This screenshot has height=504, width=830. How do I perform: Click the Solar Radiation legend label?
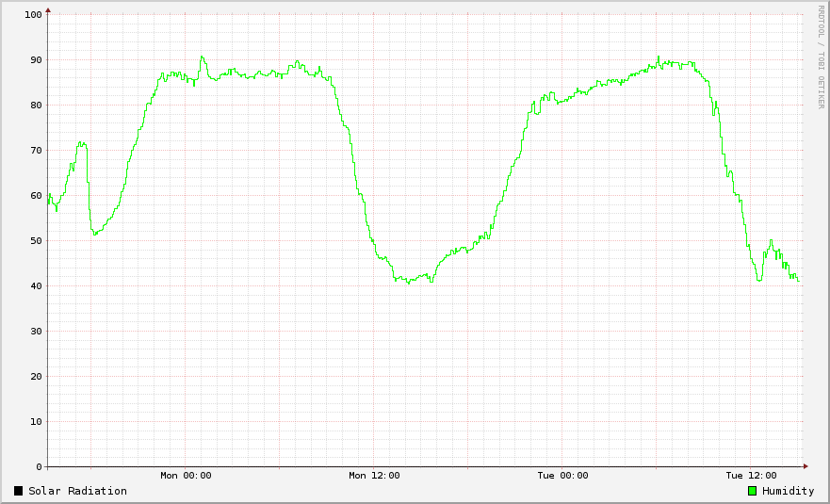78,491
